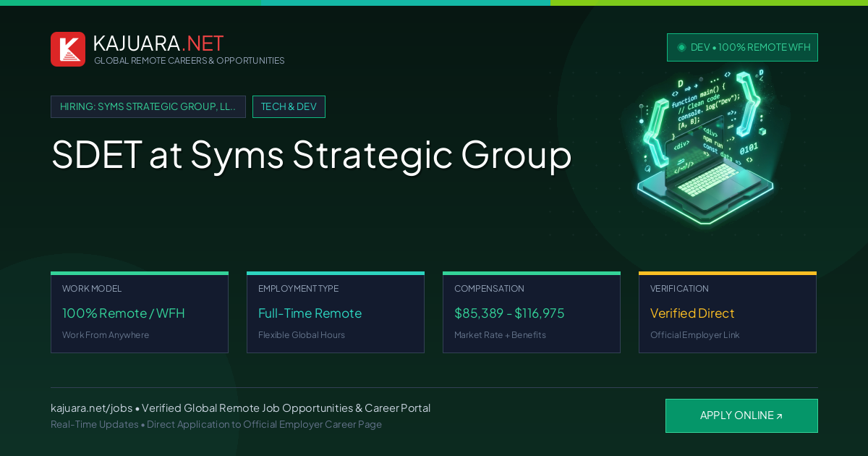Select the HIRING: SYMS STRATEGIC GROUP tag
This screenshot has height=456, width=868.
coord(148,106)
